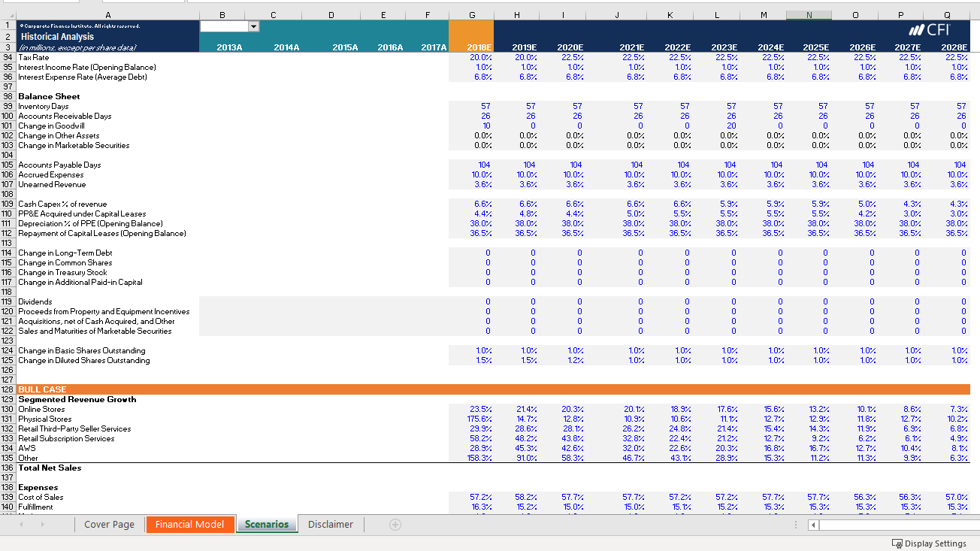Expand the dropdown arrow next to Historical Analysis title
The height and width of the screenshot is (551, 980).
click(x=253, y=26)
